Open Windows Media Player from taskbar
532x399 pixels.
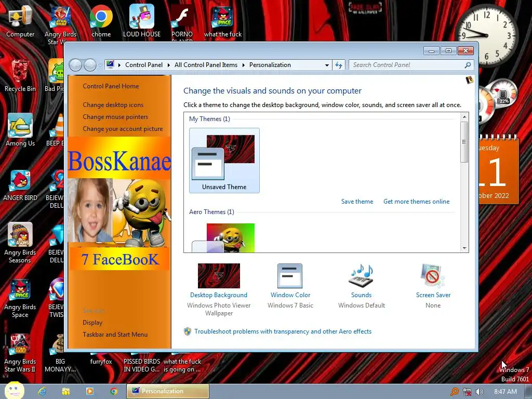pyautogui.click(x=89, y=391)
